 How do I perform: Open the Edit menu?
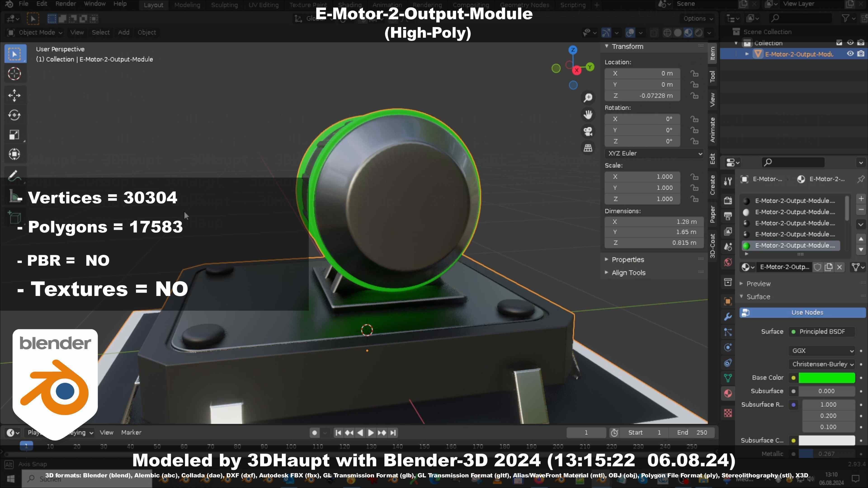coord(41,4)
